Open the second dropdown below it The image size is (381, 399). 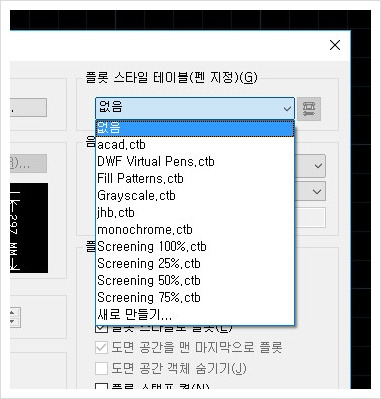pyautogui.click(x=310, y=192)
